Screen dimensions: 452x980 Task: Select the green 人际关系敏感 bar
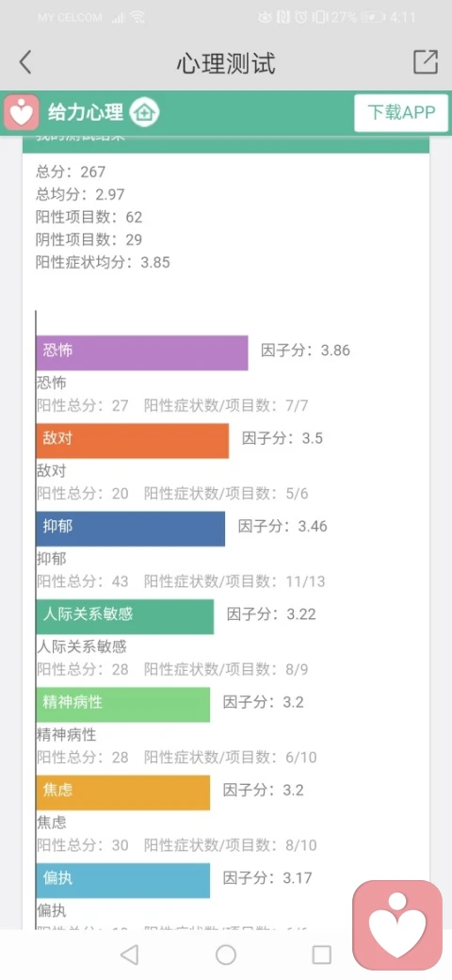coord(125,617)
